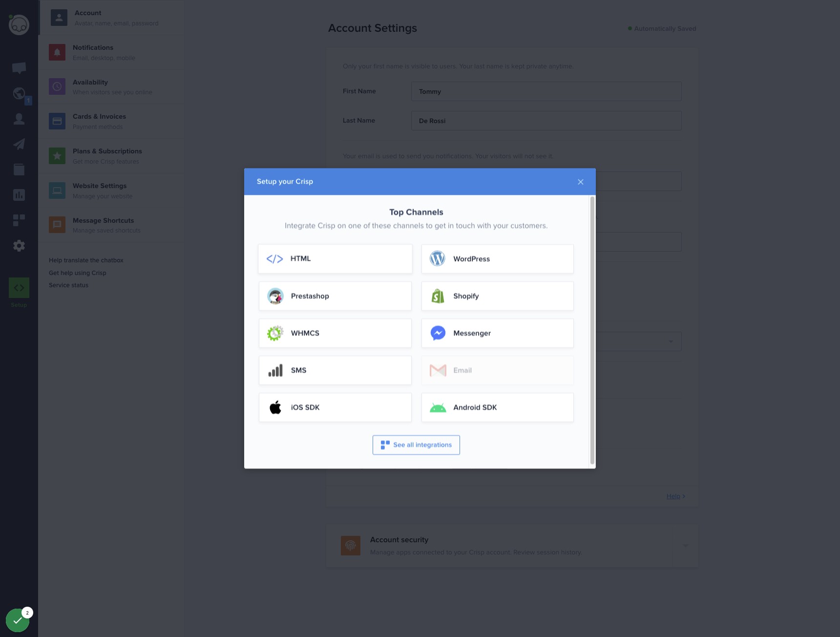Click Get help using Crisp link

[78, 273]
